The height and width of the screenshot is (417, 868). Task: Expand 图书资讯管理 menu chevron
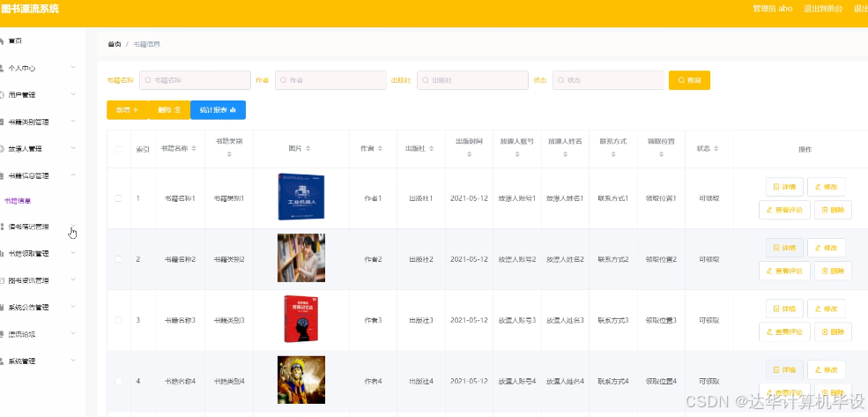click(73, 280)
